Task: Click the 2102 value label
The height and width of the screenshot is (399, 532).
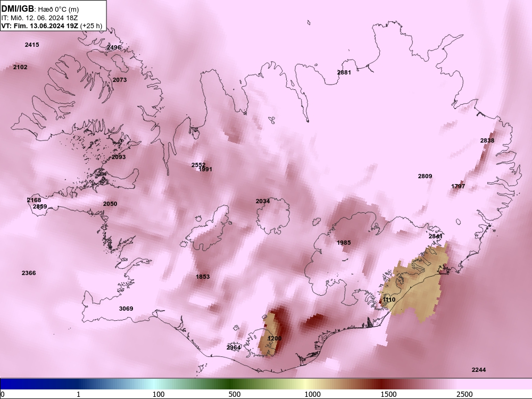Action: pyautogui.click(x=20, y=67)
